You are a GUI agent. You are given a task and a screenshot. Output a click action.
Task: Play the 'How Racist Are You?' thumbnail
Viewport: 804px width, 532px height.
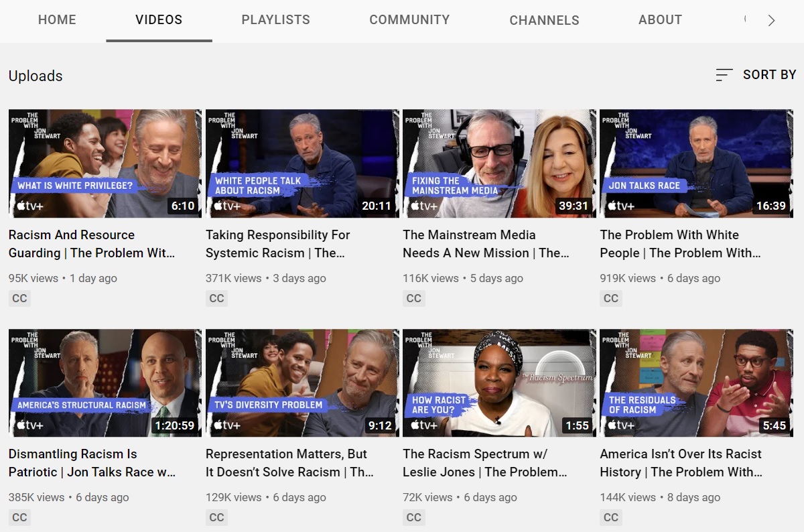point(499,383)
